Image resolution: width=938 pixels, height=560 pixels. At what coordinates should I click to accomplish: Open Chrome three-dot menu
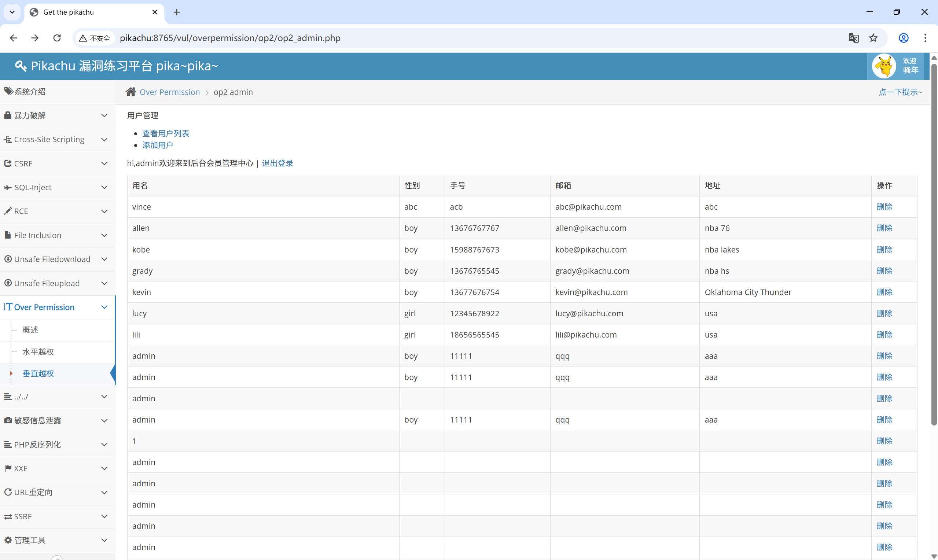[925, 38]
